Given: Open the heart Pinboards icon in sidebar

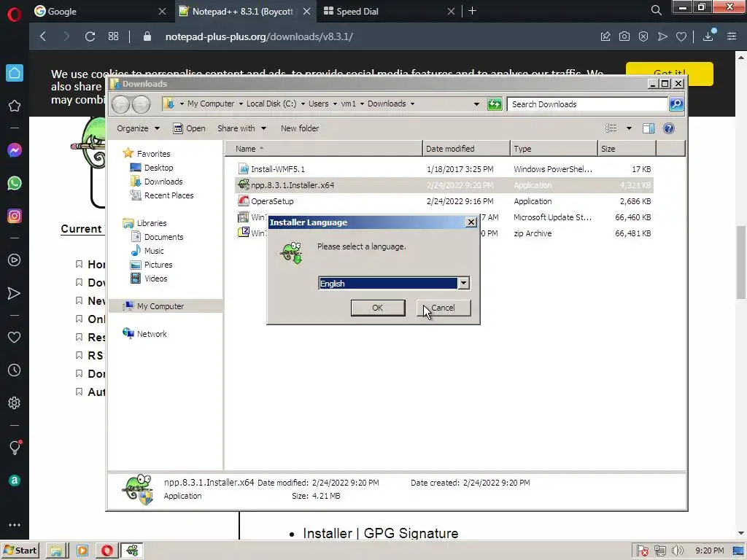Looking at the screenshot, I should pyautogui.click(x=15, y=337).
